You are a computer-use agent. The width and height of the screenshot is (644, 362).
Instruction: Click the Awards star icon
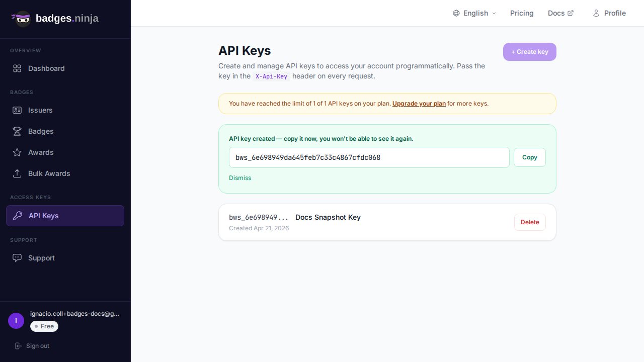pyautogui.click(x=17, y=152)
